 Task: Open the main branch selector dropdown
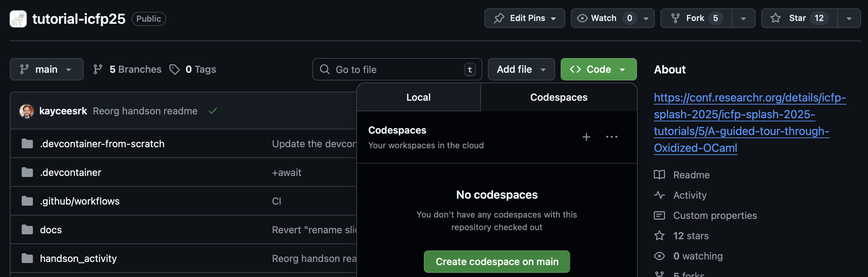47,70
